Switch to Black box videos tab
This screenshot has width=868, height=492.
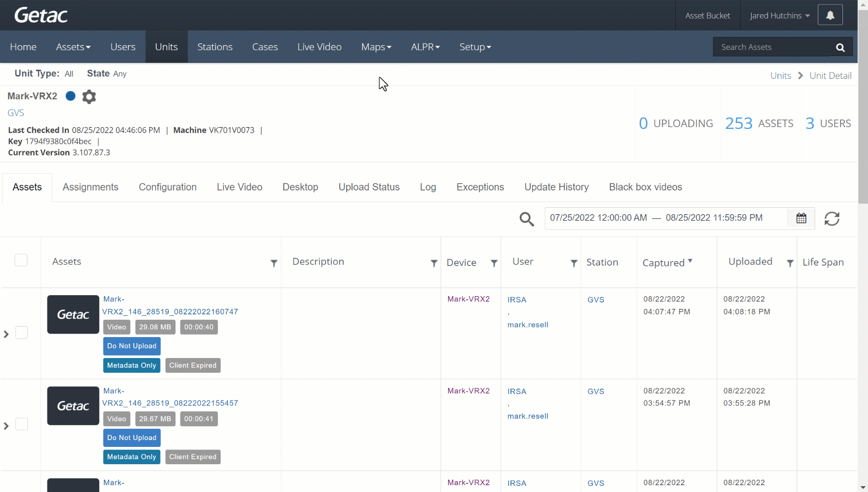[646, 187]
